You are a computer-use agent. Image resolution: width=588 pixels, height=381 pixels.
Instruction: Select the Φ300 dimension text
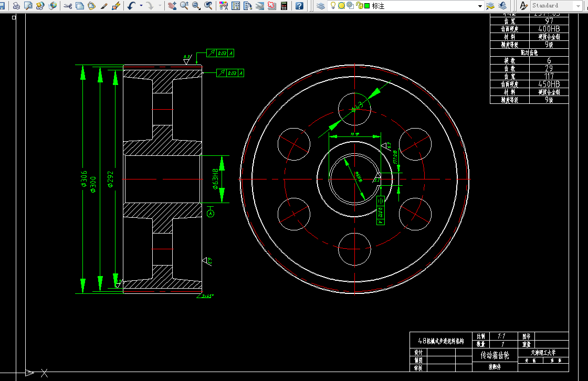93,185
